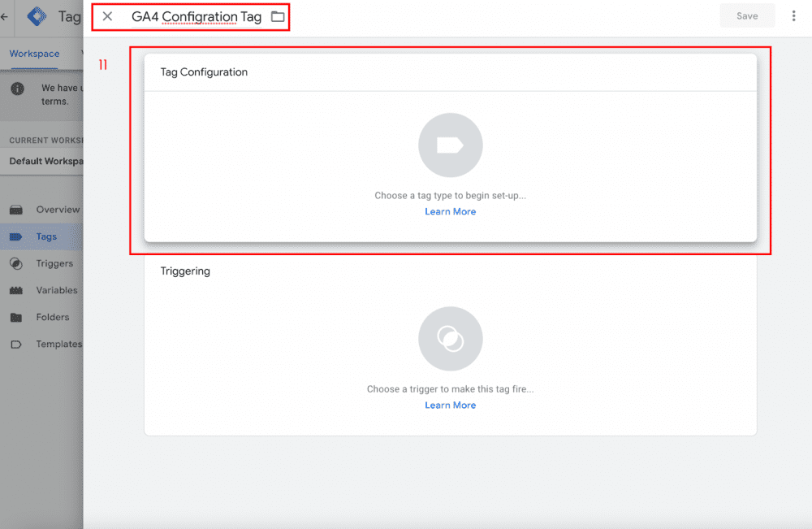Switch to the Workspace tab
This screenshot has height=529, width=812.
(34, 54)
